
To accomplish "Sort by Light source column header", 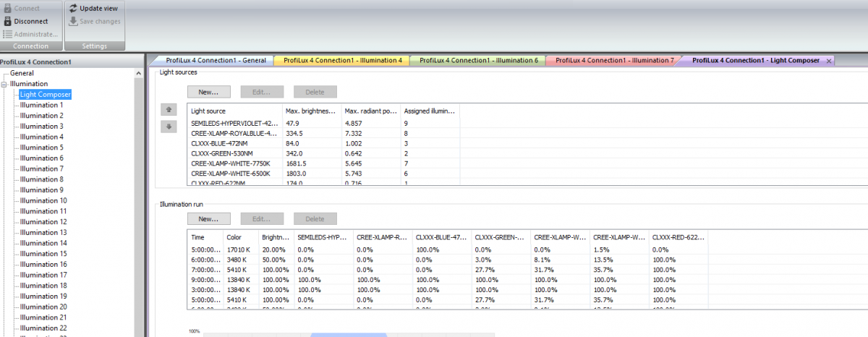I will tap(234, 111).
